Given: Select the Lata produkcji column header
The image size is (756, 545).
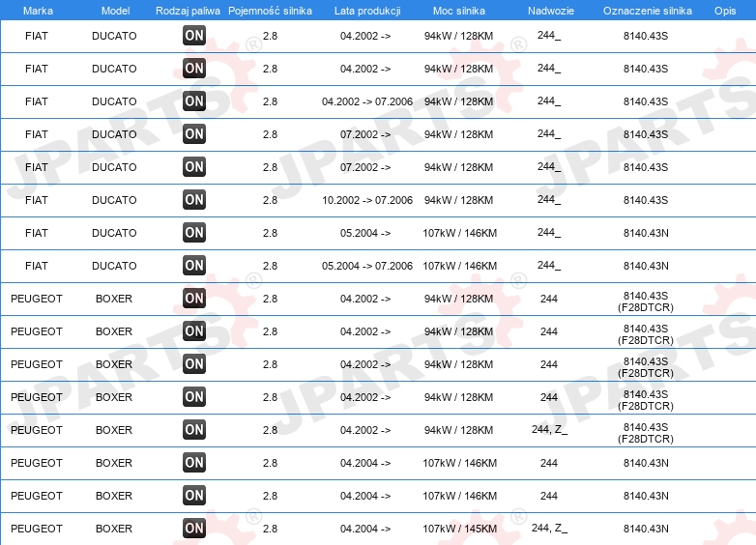Looking at the screenshot, I should (367, 11).
